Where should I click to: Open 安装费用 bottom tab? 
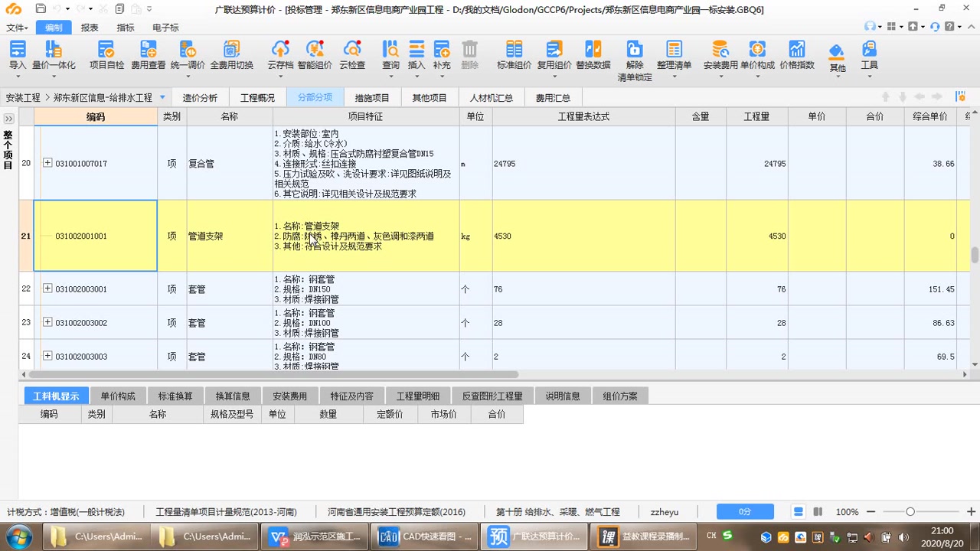(x=289, y=396)
